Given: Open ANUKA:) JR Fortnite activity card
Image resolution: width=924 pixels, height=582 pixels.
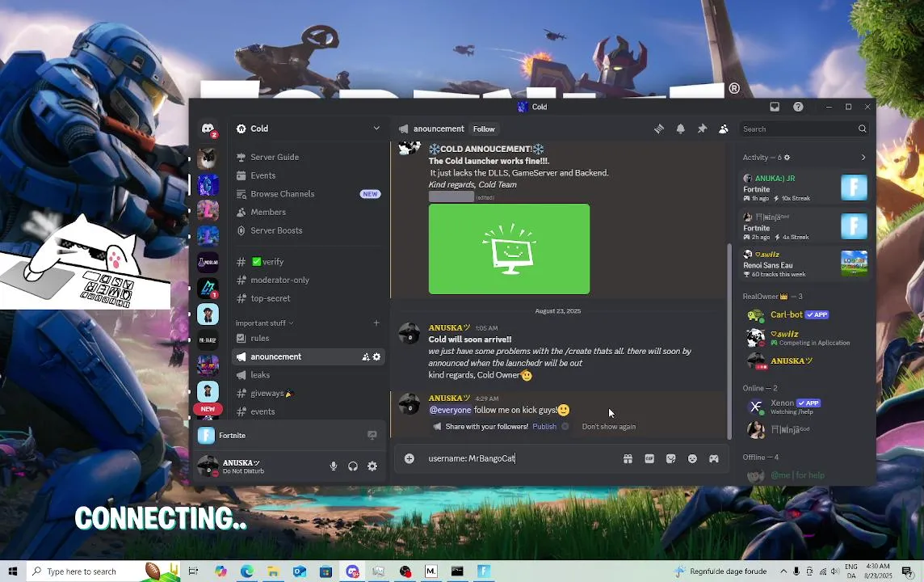Looking at the screenshot, I should click(x=804, y=188).
